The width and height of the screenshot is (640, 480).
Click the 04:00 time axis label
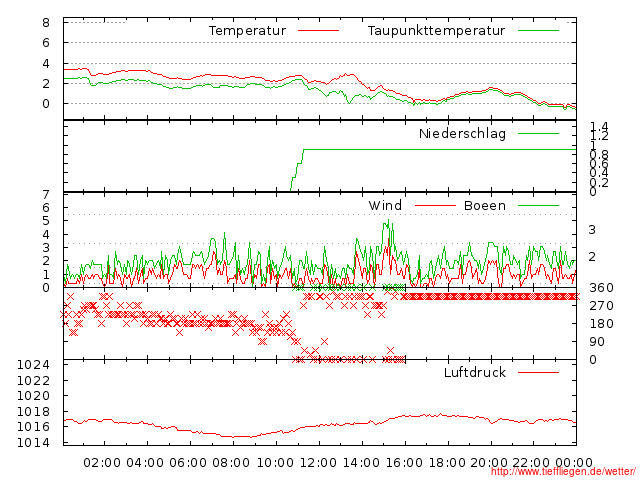tap(145, 462)
